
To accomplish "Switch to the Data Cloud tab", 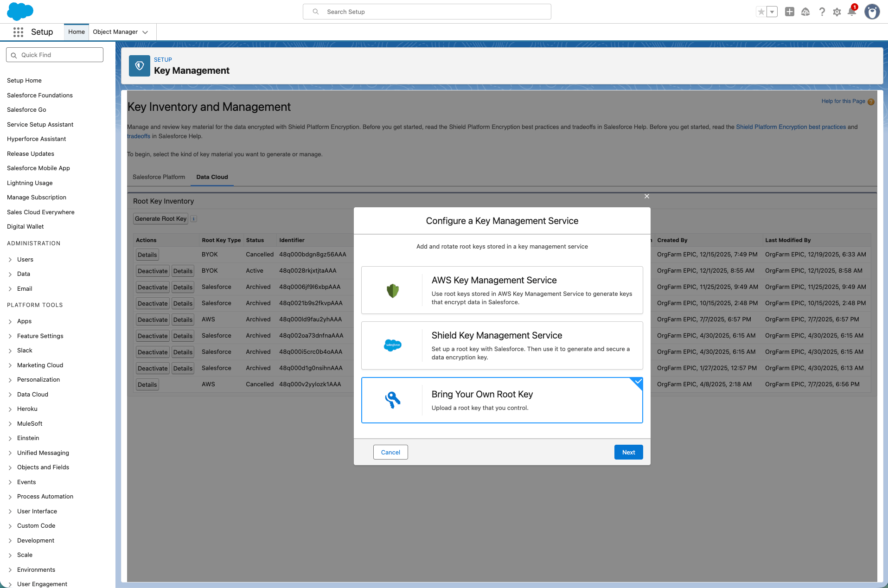I will (212, 177).
